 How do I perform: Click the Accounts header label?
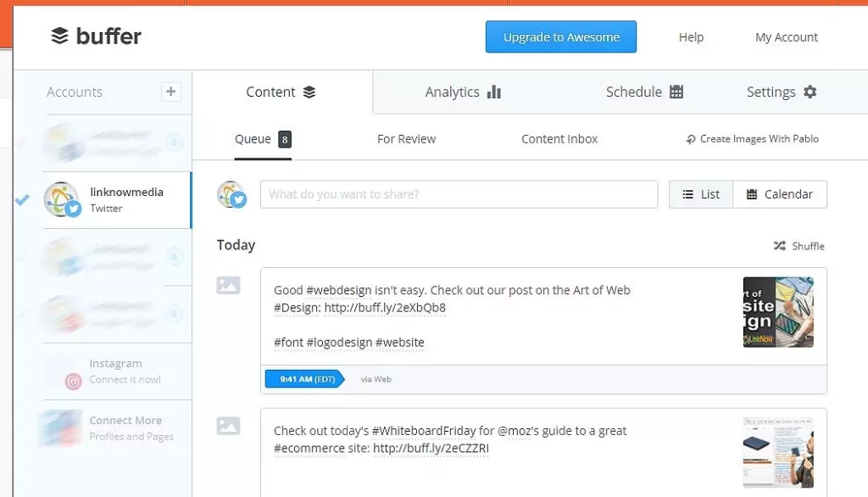(x=75, y=92)
